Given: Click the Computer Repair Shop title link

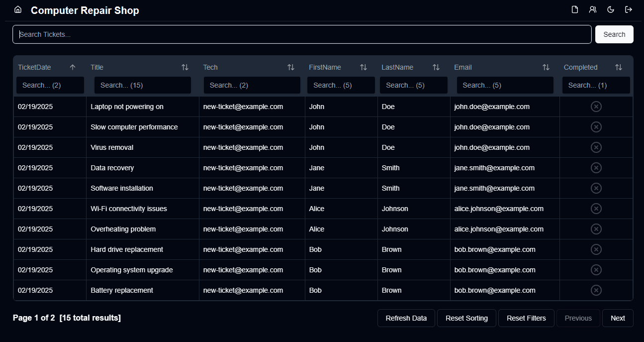Looking at the screenshot, I should [85, 10].
